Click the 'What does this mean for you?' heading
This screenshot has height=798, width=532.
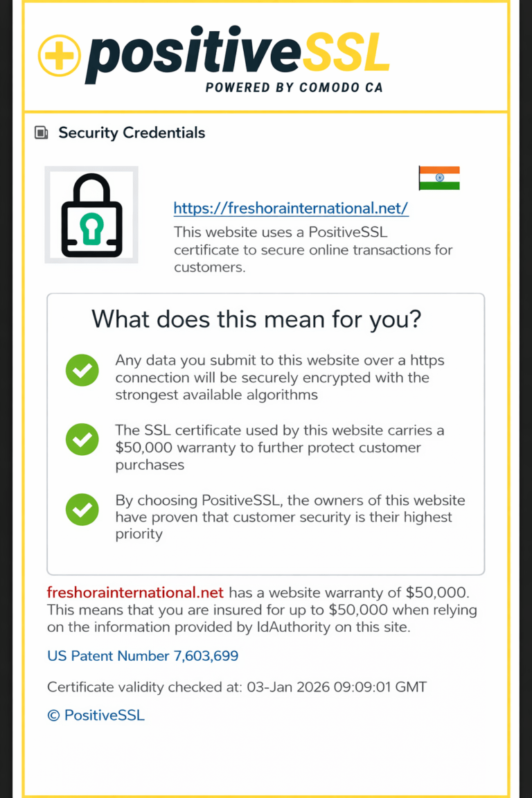pyautogui.click(x=257, y=319)
